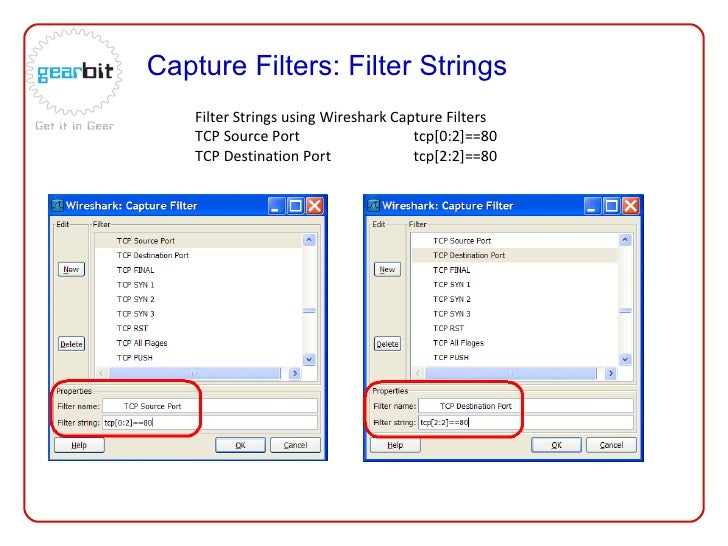The width and height of the screenshot is (728, 546).
Task: Select TCP Source Port in left list
Action: [x=199, y=240]
